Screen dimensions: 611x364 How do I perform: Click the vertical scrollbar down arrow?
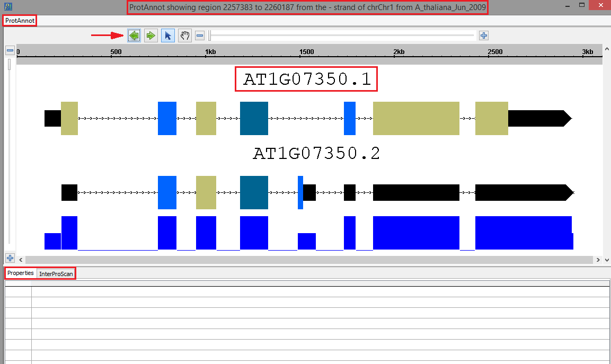click(607, 260)
